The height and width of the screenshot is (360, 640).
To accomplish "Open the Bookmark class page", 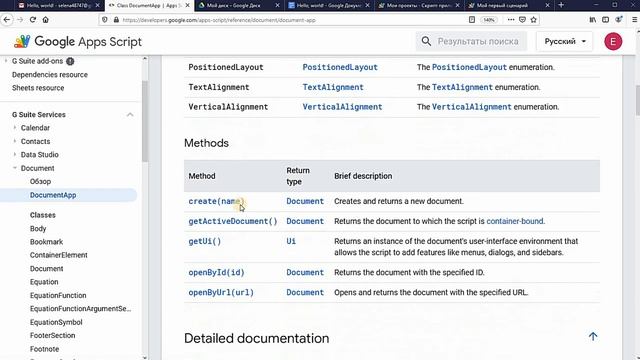I will [47, 242].
